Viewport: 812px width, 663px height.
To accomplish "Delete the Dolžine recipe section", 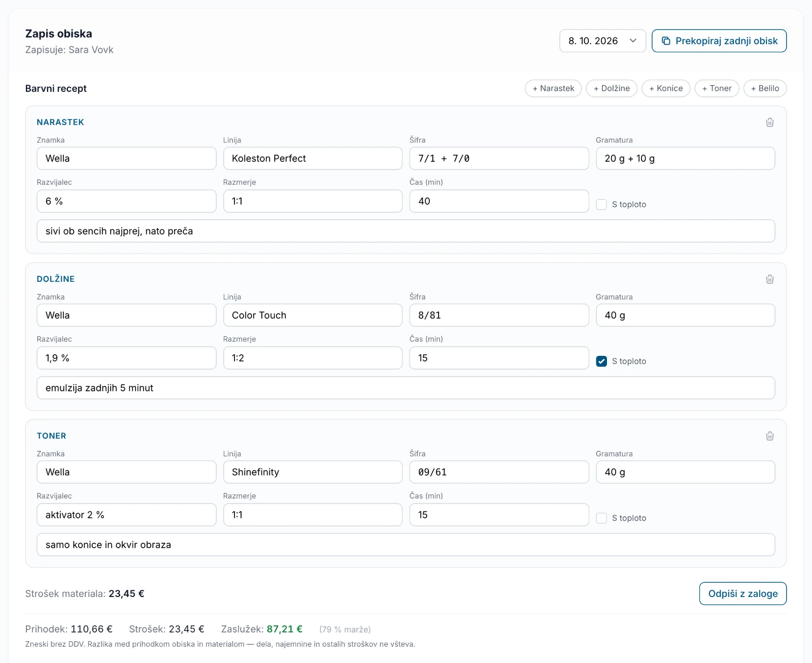I will pyautogui.click(x=770, y=279).
